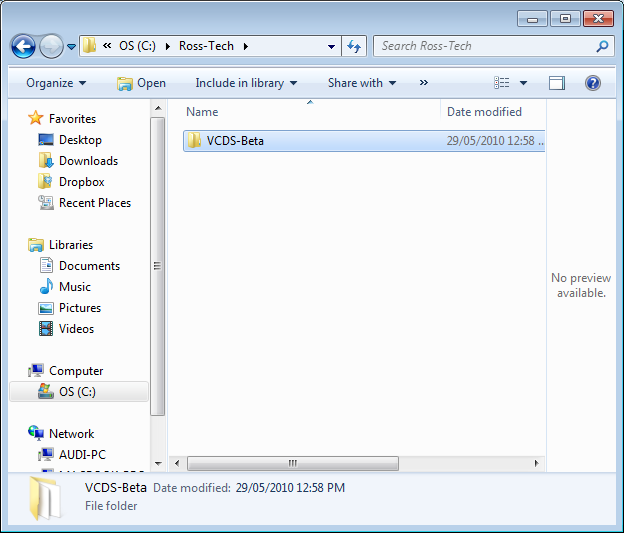Screen dimensions: 624x533
Task: Click the Refresh button beside address bar
Action: 354,46
